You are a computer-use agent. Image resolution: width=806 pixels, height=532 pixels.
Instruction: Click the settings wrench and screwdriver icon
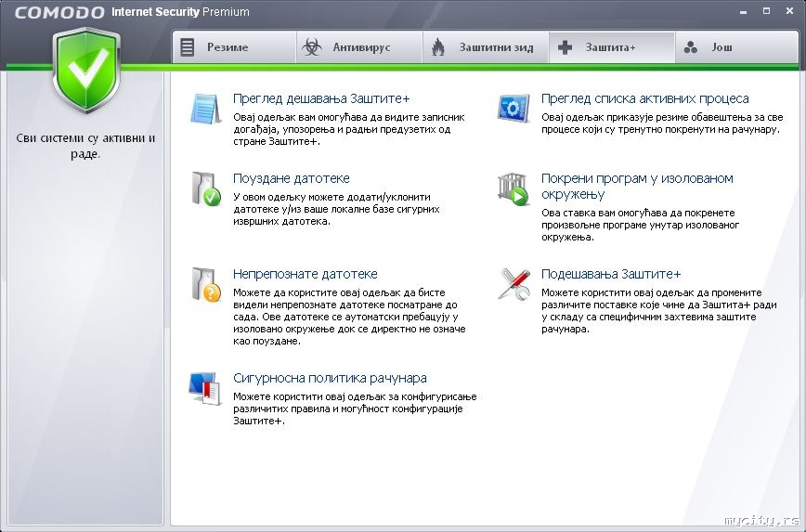coord(513,284)
